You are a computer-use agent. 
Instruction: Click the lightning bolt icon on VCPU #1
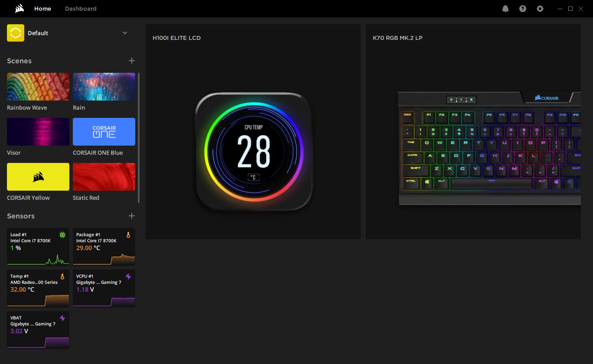pyautogui.click(x=128, y=276)
